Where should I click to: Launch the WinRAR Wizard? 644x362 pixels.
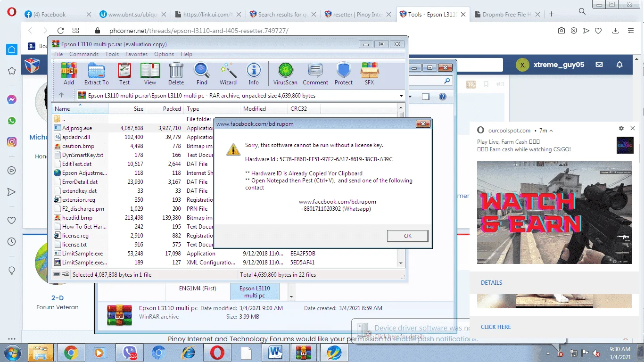coord(228,74)
